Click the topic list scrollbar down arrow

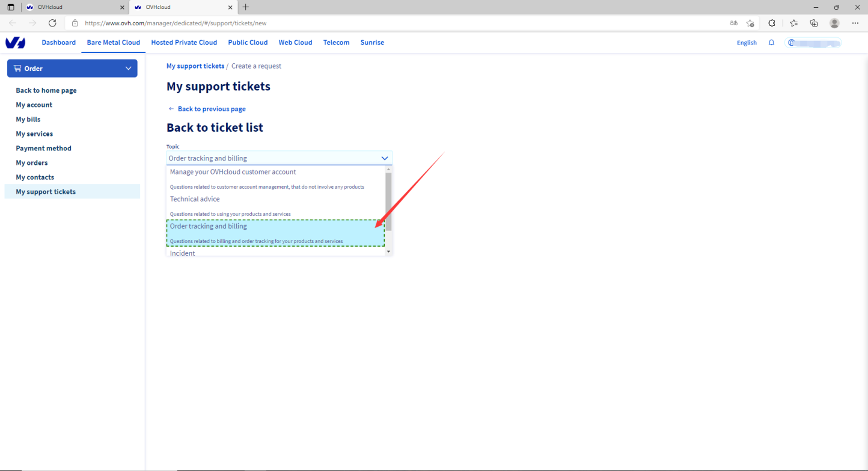pos(388,251)
